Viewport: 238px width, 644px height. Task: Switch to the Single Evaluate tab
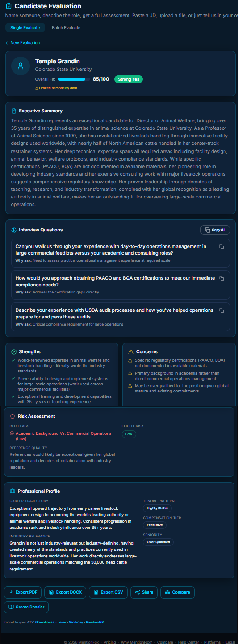(25, 28)
